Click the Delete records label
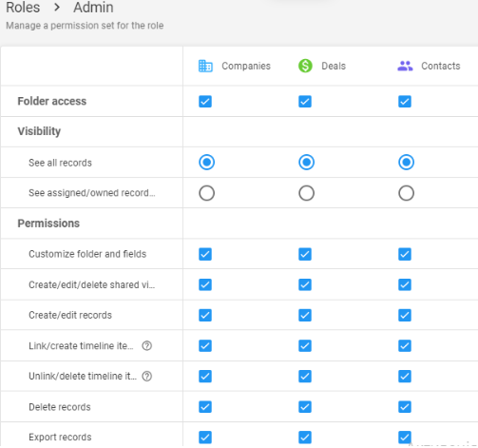Screen dimensions: 478x448 [x=60, y=407]
